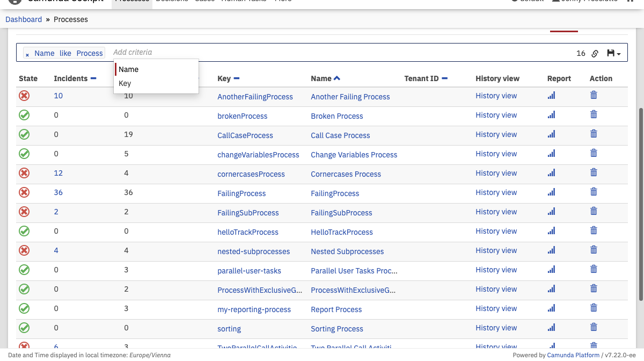Click healthy state icon of Call Case Process

(24, 134)
